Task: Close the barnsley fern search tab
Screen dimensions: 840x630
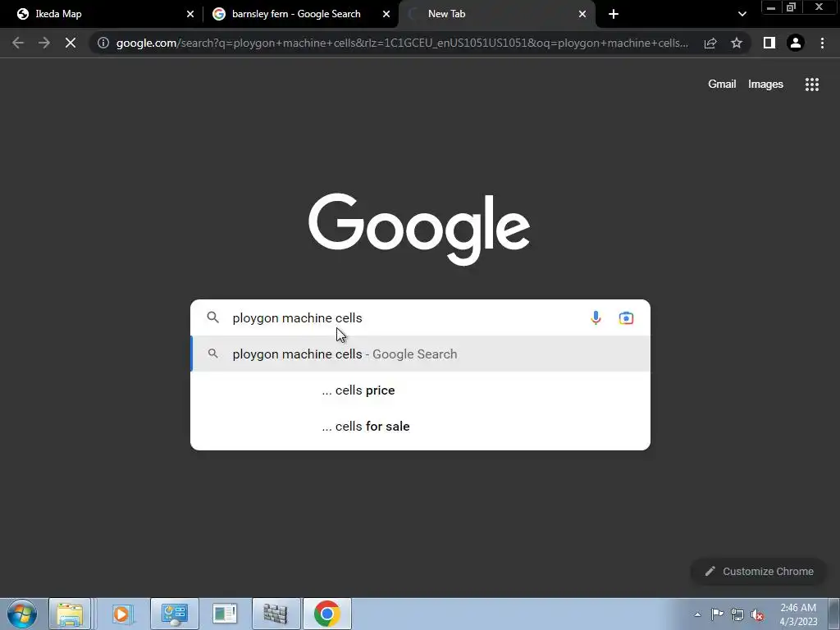Action: [386, 14]
